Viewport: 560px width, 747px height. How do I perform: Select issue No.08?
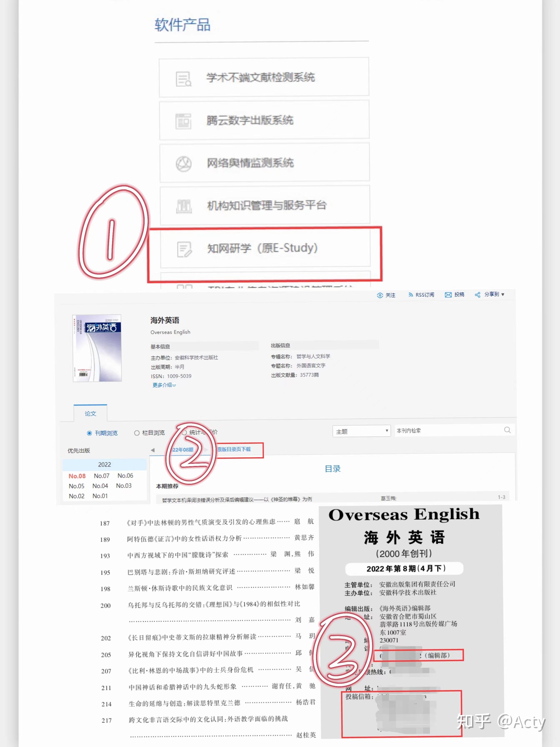coord(77,476)
